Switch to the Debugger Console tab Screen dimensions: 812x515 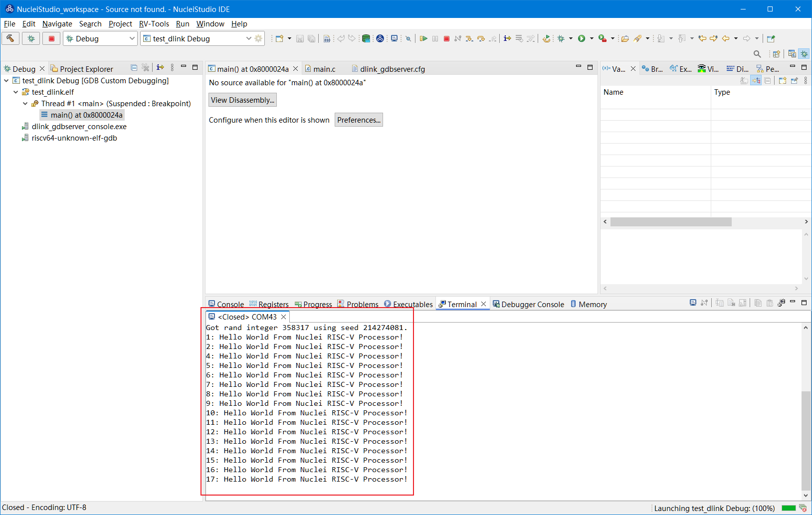click(x=528, y=304)
